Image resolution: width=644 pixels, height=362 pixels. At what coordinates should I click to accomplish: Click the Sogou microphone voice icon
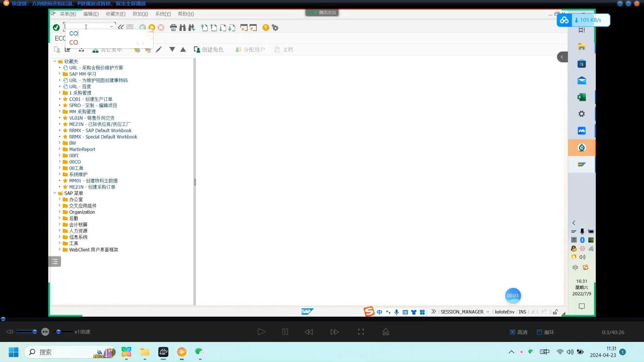click(x=396, y=312)
